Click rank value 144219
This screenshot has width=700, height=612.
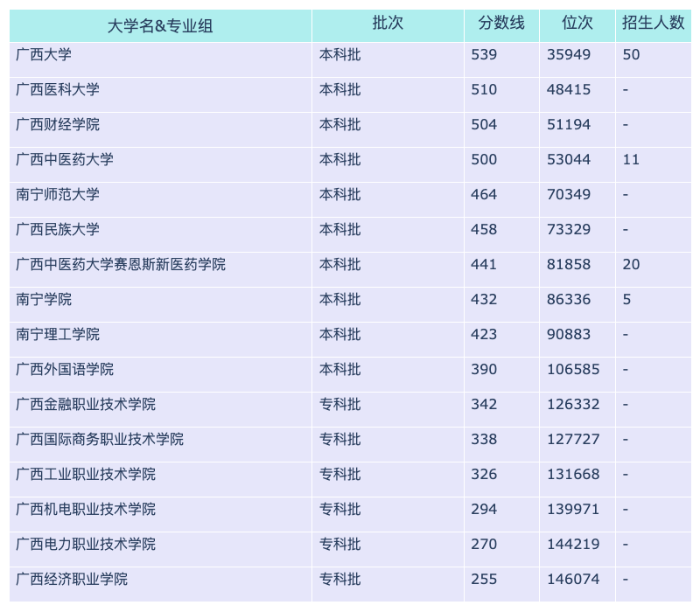[x=573, y=544]
